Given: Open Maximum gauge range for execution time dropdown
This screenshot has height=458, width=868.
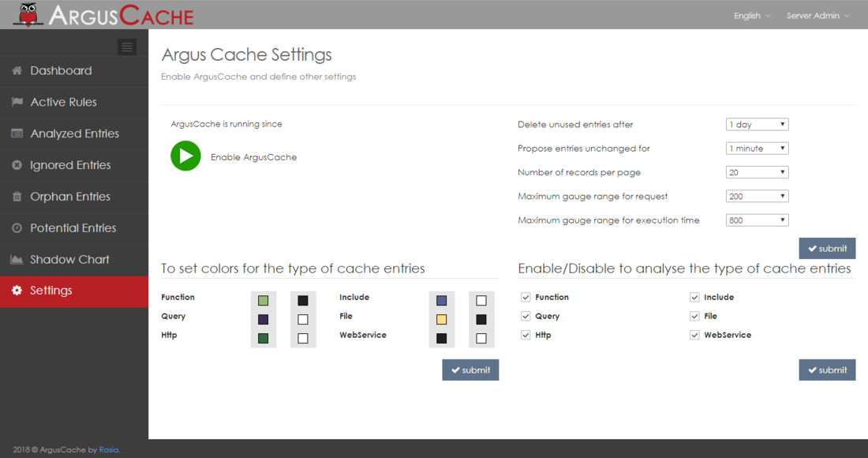Looking at the screenshot, I should [757, 220].
